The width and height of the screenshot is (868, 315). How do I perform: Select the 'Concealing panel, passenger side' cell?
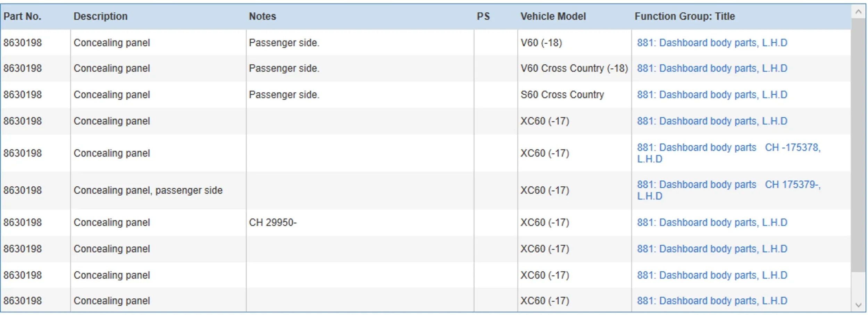tap(148, 190)
